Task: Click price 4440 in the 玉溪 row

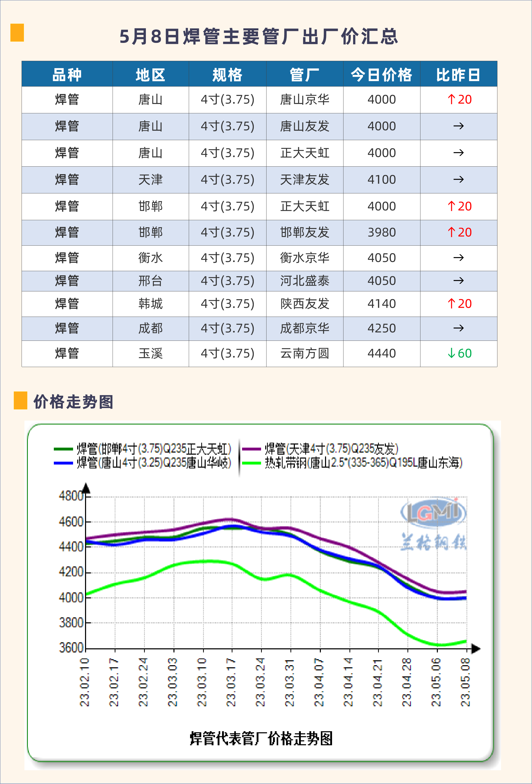Action: [x=381, y=353]
